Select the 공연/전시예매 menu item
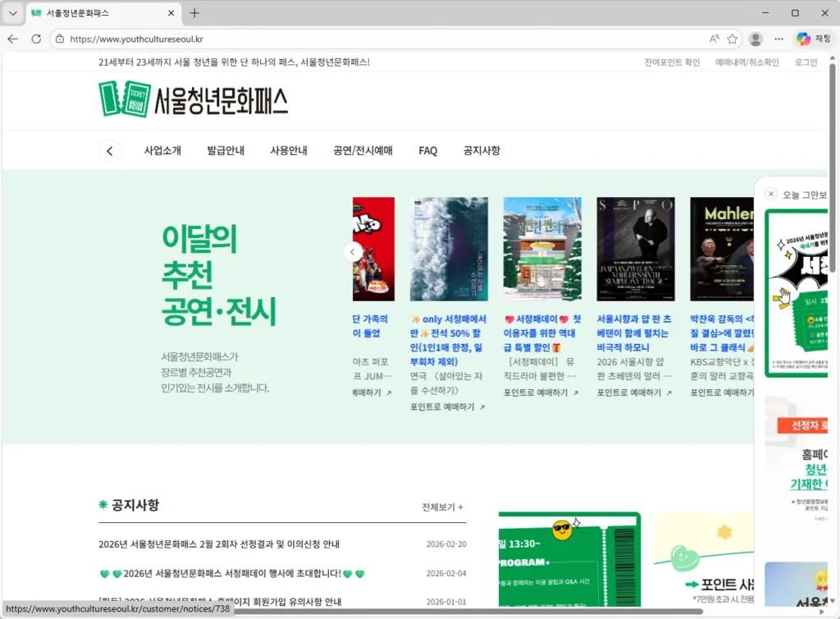The image size is (840, 619). point(362,151)
